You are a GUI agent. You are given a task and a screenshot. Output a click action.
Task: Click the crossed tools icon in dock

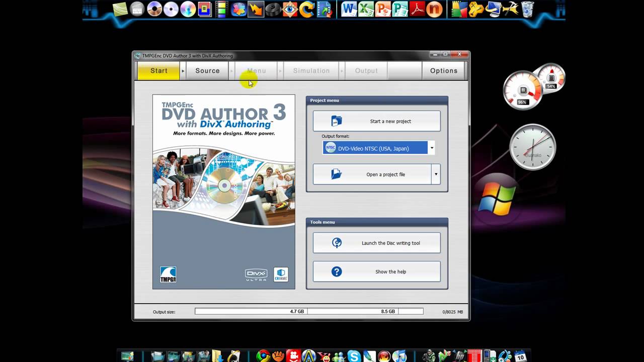511,9
